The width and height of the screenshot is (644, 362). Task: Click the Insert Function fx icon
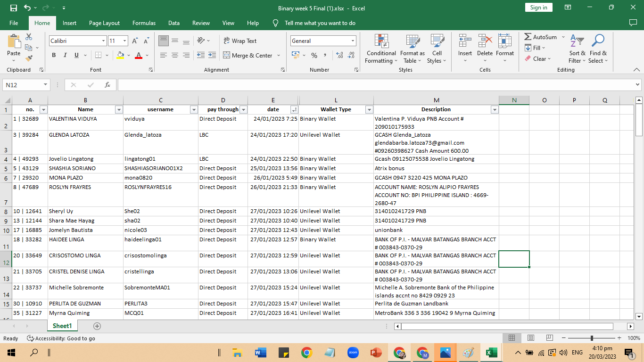107,85
